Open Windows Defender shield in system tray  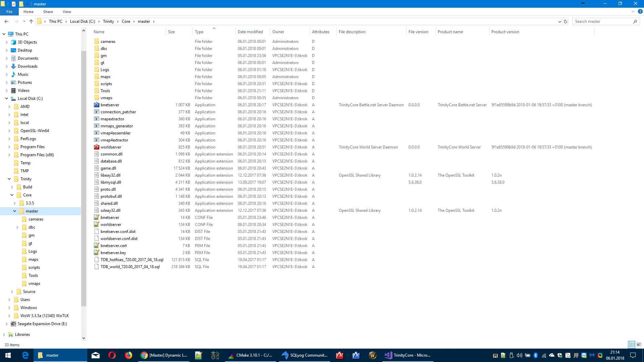559,356
